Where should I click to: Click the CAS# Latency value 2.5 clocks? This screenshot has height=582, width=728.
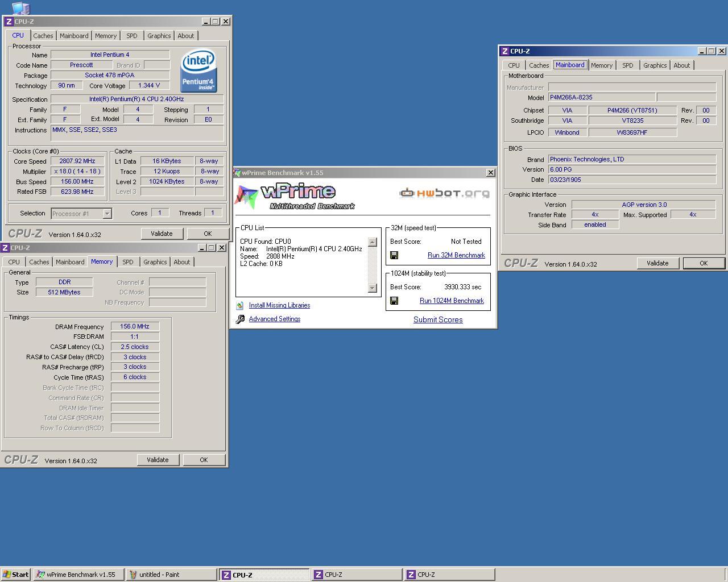(x=135, y=347)
